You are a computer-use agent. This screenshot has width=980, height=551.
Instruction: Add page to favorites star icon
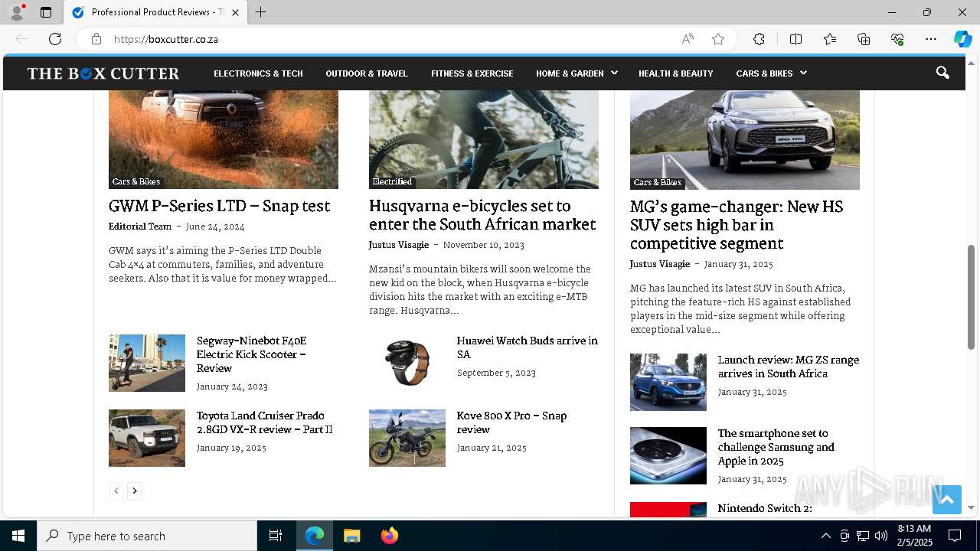[718, 39]
